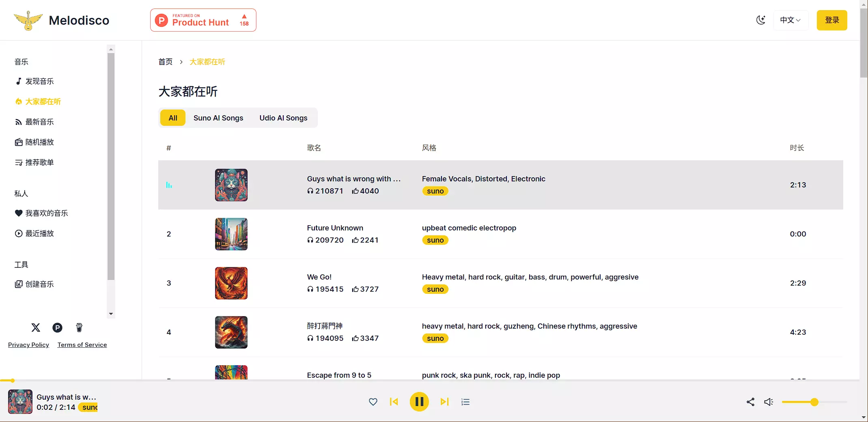Mute the volume speaker icon
Screen dimensions: 868x422
pos(769,402)
